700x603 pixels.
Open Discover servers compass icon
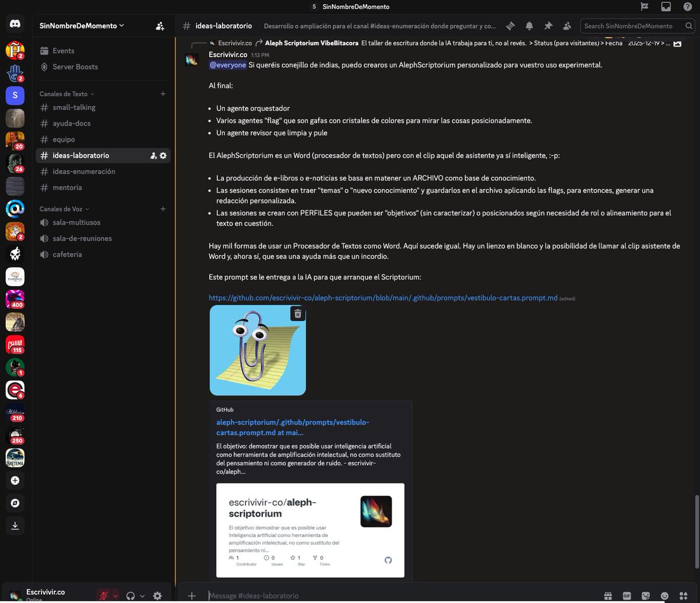pyautogui.click(x=15, y=503)
